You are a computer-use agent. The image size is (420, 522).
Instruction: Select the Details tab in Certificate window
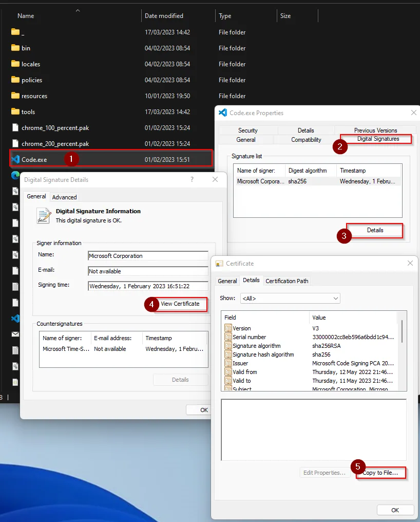click(251, 280)
